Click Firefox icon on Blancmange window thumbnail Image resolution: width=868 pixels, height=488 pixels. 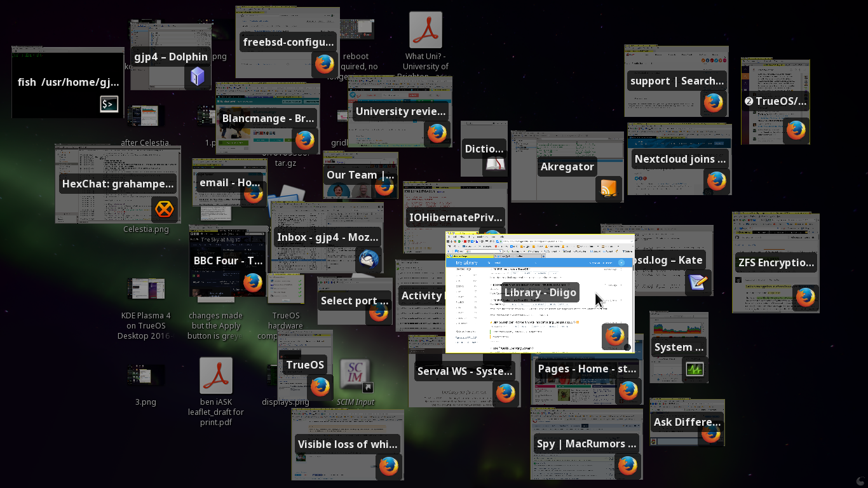click(305, 140)
